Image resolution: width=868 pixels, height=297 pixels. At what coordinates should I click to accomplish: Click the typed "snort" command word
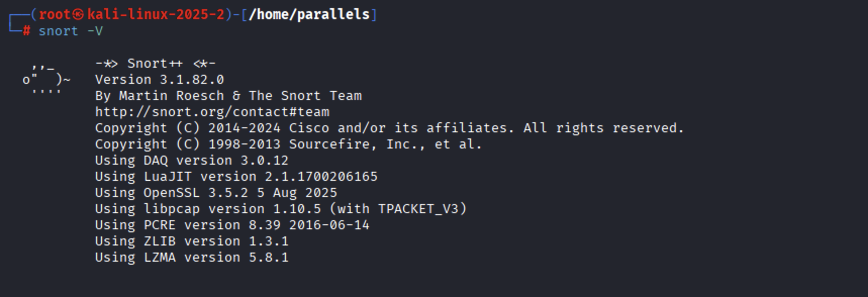click(58, 31)
